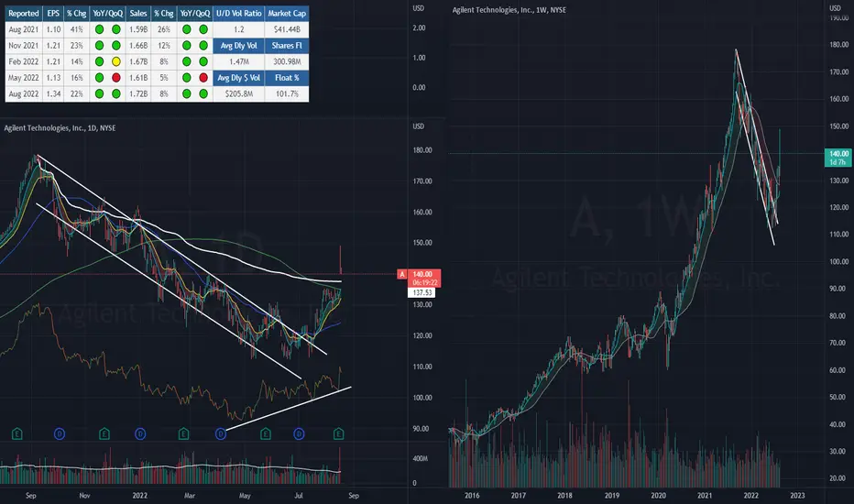The width and height of the screenshot is (854, 504).
Task: Click the yellow QoQ circle in Feb 2022 row
Action: tap(116, 61)
